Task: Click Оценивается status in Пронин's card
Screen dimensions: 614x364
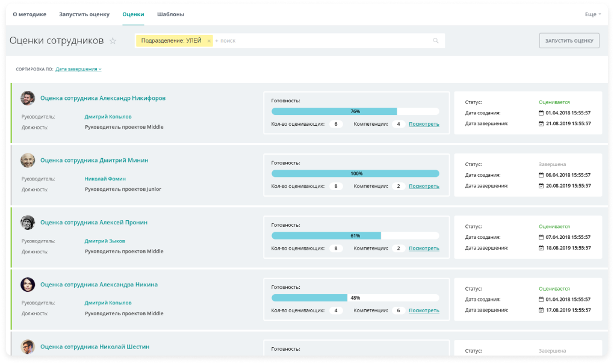Action: 554,227
